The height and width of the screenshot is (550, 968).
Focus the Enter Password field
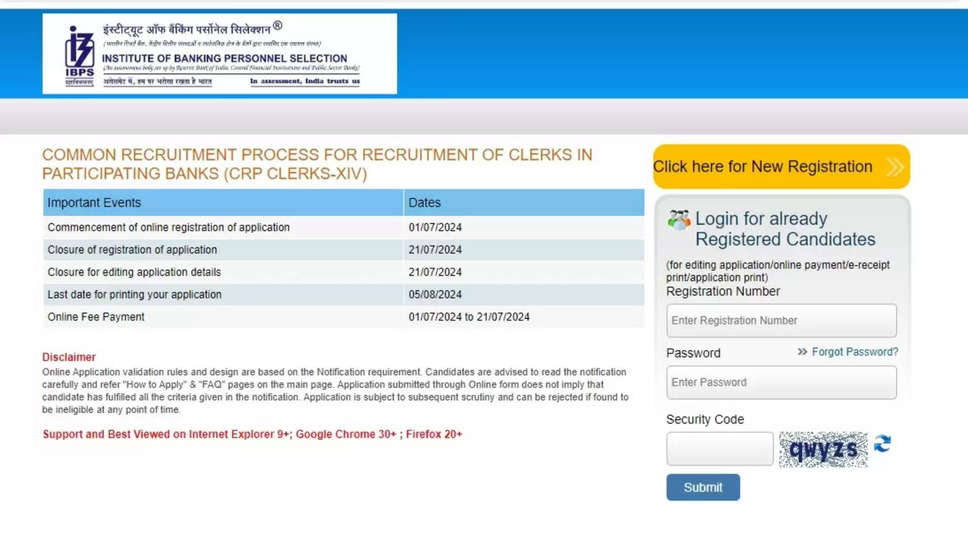click(781, 383)
